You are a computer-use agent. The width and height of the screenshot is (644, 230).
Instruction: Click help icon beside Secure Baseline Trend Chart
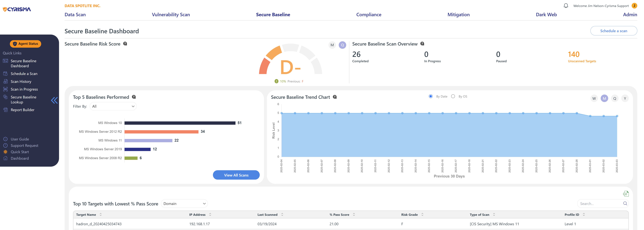[335, 97]
